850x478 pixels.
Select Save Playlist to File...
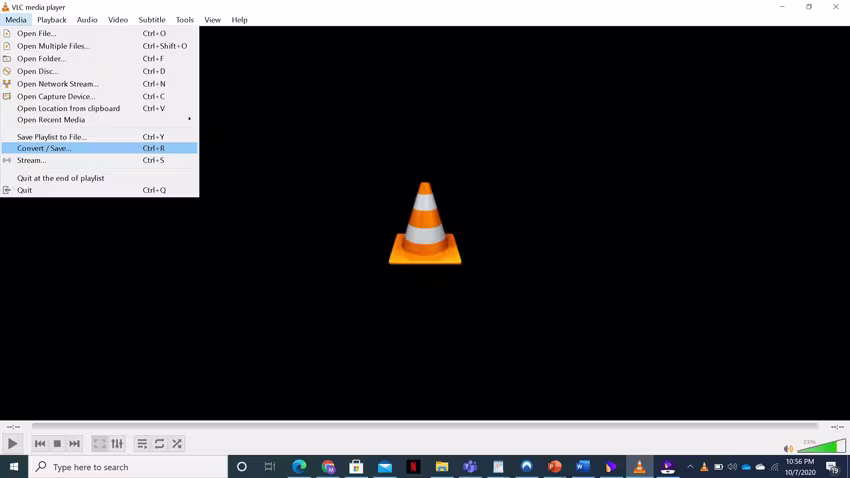(99, 137)
